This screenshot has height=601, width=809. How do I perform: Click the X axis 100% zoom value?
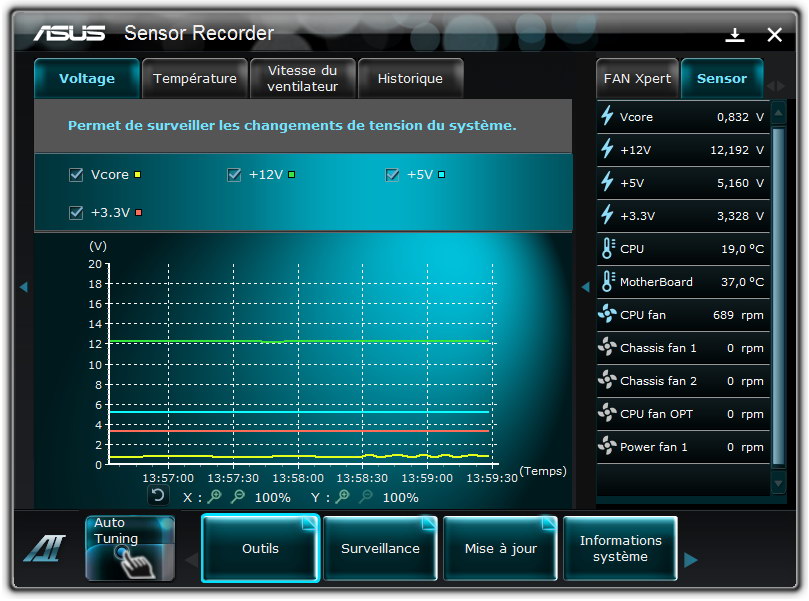[272, 498]
